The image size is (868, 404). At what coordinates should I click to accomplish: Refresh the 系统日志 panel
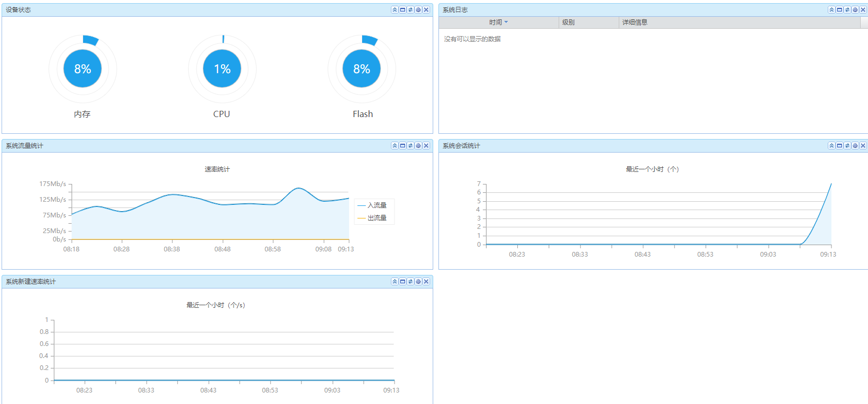point(847,10)
